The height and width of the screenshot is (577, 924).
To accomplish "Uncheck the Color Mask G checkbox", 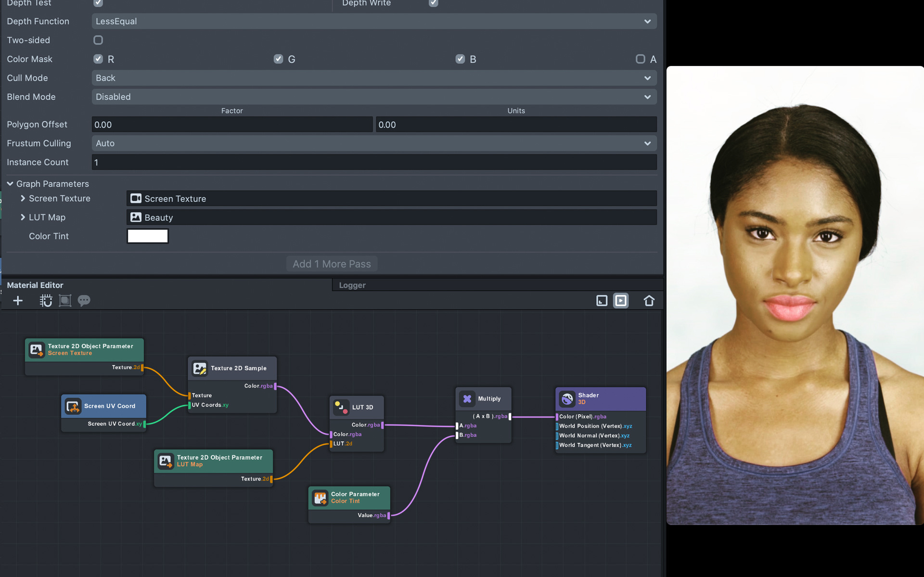I will pyautogui.click(x=278, y=59).
